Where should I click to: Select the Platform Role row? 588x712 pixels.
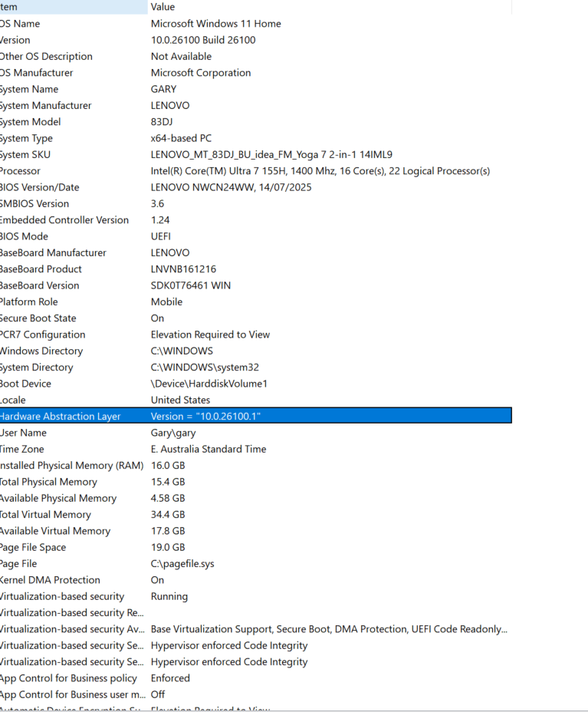click(x=256, y=302)
